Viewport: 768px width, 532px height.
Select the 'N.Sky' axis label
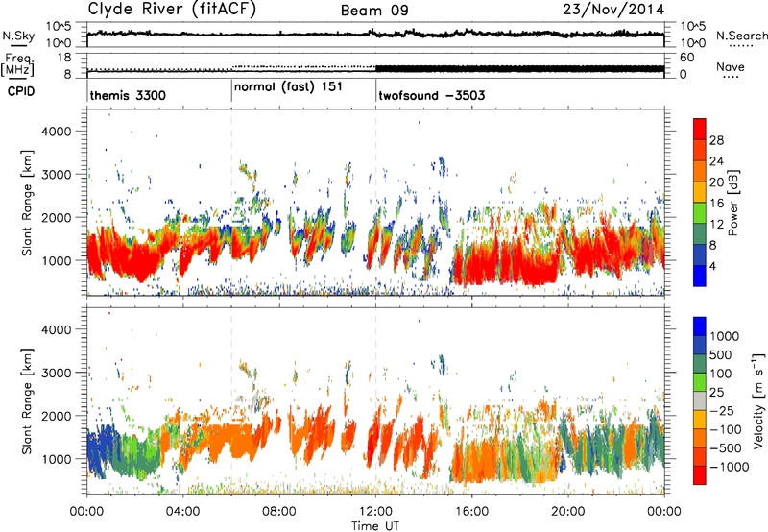[x=18, y=36]
